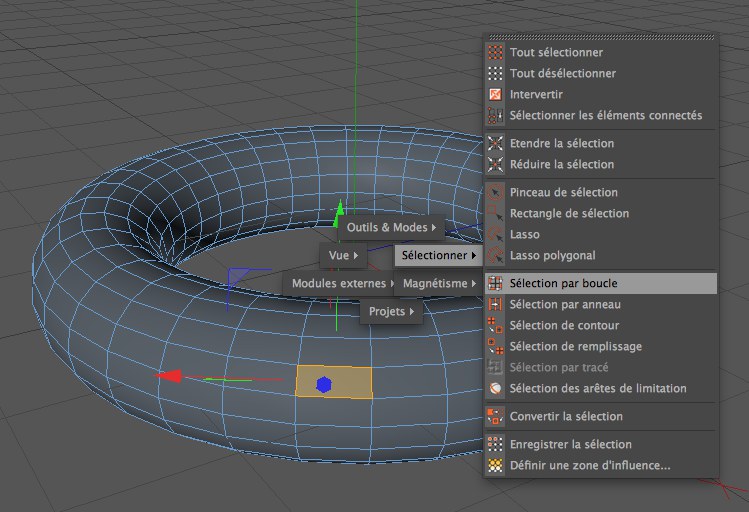Choose Convertir la sélection
Viewport: 749px width, 512px height.
pyautogui.click(x=566, y=416)
